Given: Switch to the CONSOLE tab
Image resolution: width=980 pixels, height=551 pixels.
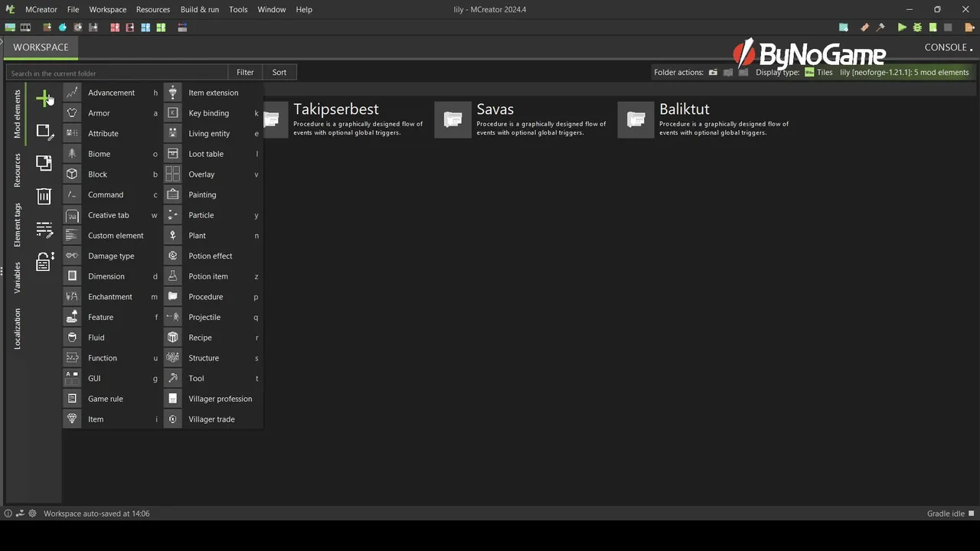Looking at the screenshot, I should 946,47.
